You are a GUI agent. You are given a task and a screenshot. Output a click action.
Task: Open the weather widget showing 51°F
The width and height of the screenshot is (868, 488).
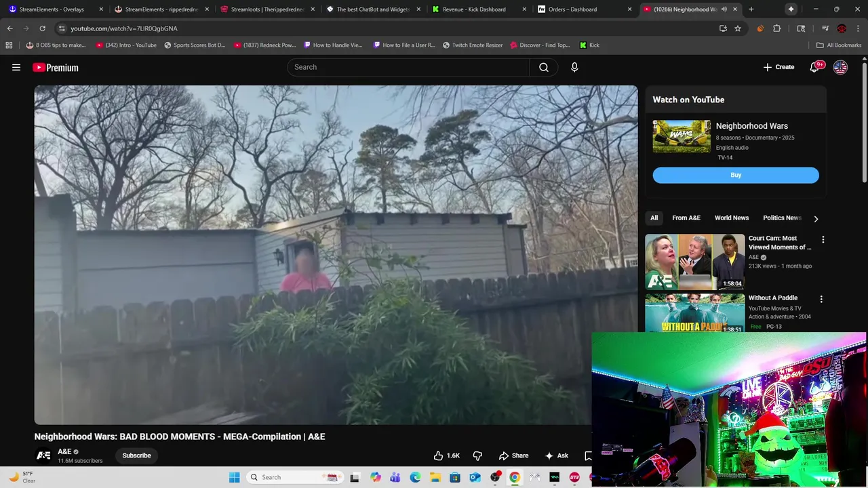point(22,477)
